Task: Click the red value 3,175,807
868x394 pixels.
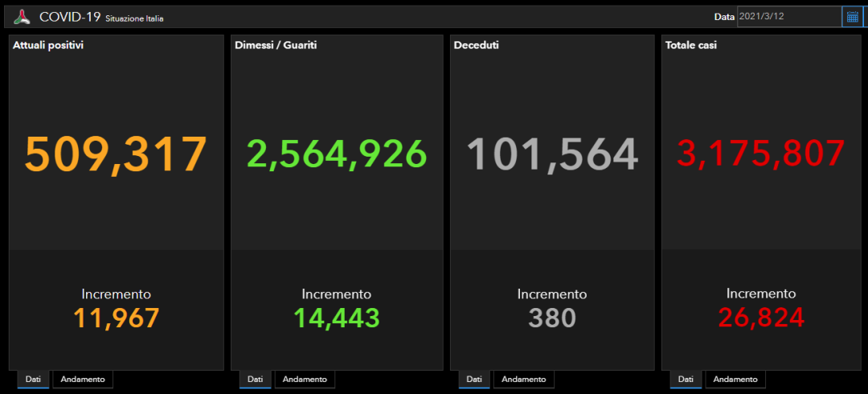Action: tap(761, 154)
